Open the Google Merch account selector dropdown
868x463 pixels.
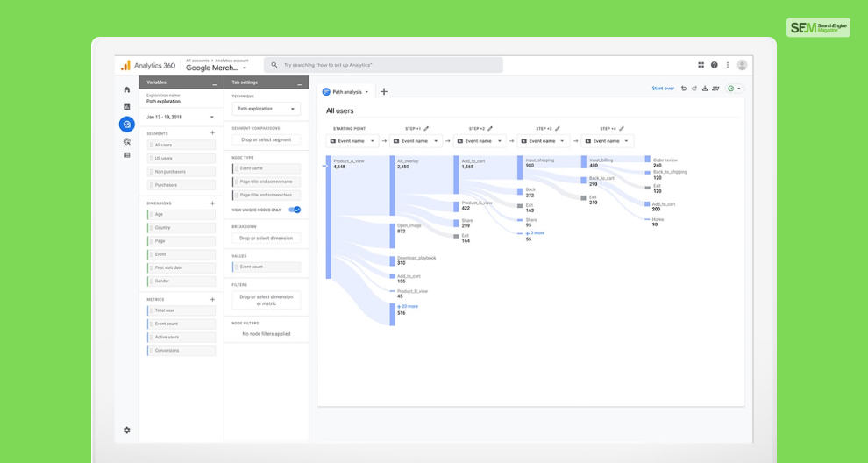[217, 68]
